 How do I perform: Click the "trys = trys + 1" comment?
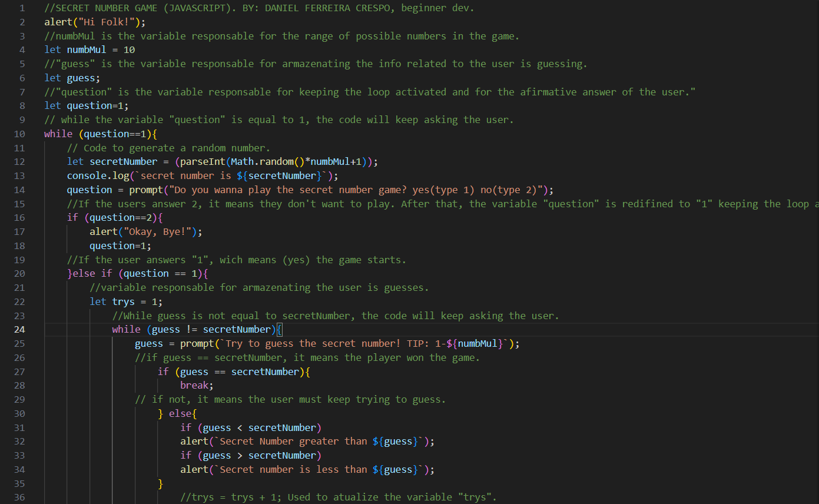[x=339, y=498]
